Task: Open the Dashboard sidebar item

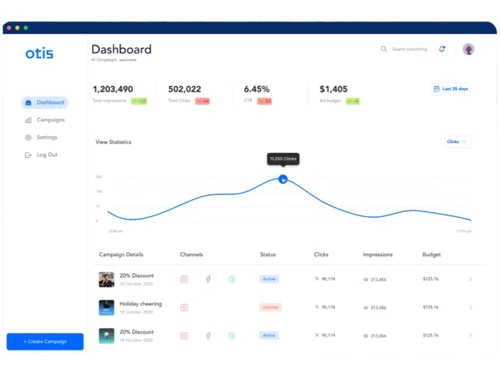Action: pos(45,102)
